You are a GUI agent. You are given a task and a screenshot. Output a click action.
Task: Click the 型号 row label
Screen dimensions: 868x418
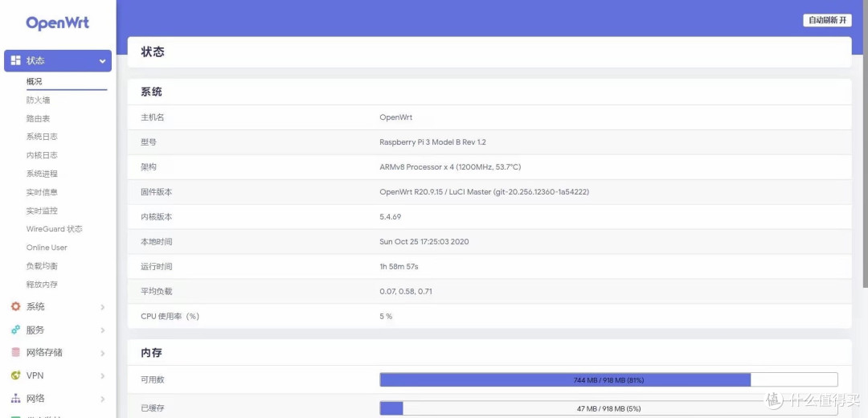point(149,142)
